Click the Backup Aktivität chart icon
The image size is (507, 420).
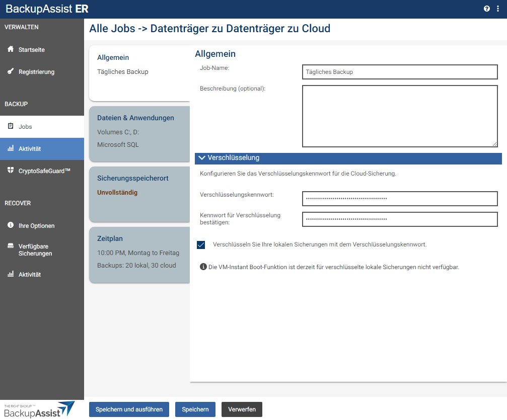[11, 148]
